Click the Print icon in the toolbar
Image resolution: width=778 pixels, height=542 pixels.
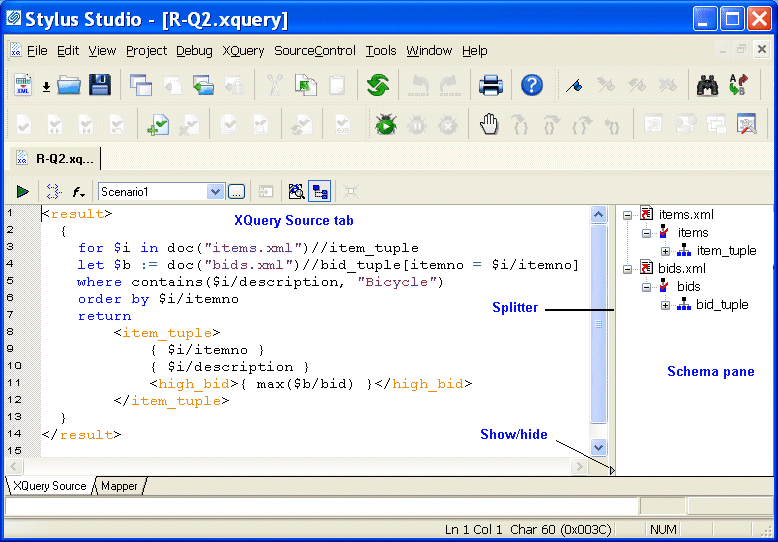pyautogui.click(x=490, y=86)
